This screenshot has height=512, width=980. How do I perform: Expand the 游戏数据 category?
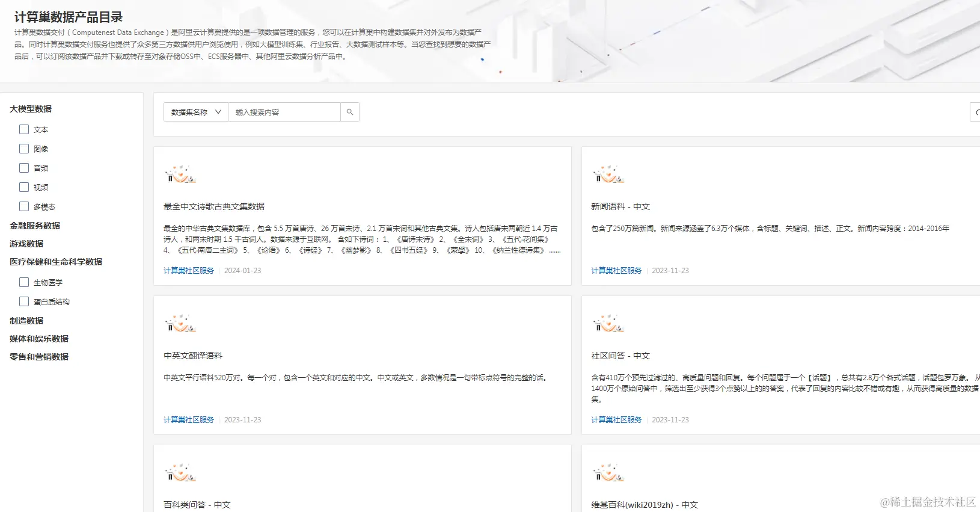[x=26, y=244]
